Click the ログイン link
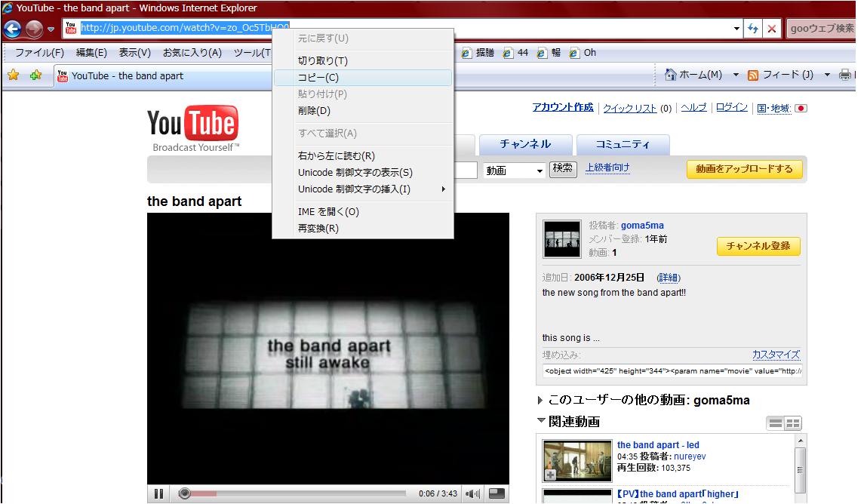 coord(731,107)
